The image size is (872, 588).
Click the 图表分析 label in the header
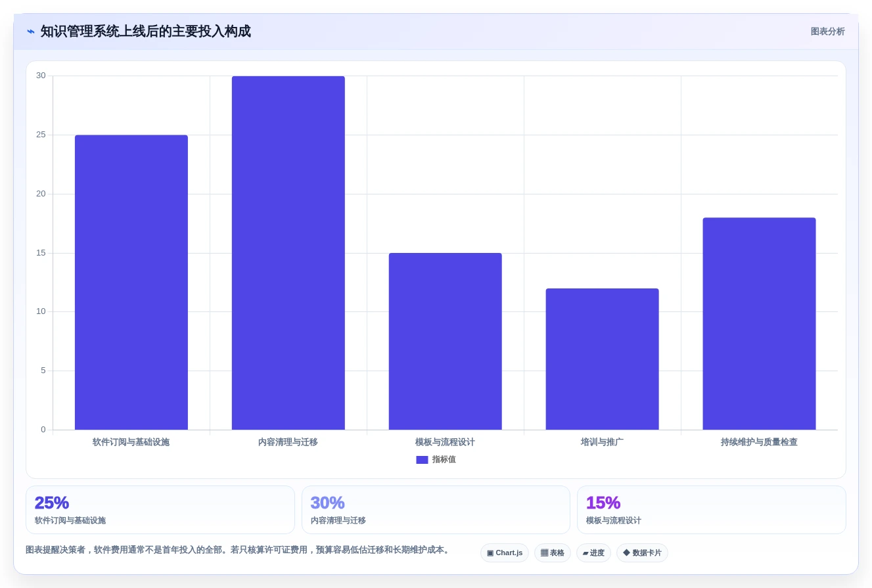pos(827,32)
